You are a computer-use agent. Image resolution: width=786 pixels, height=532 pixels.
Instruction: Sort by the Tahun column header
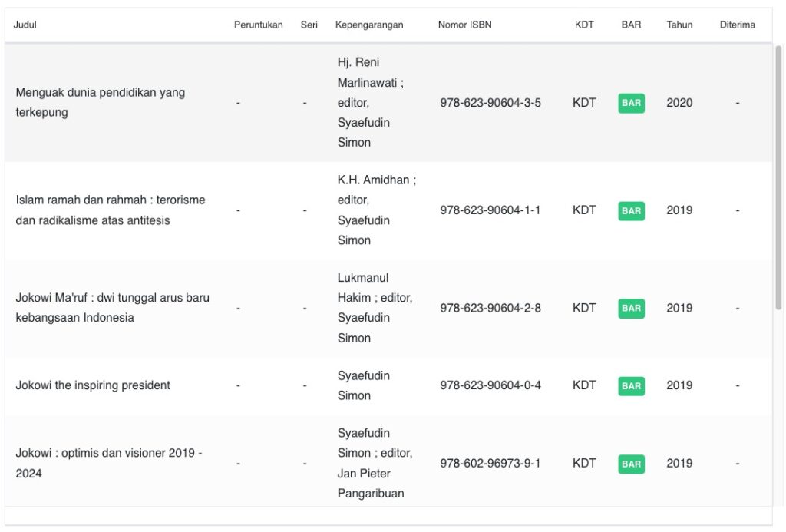(679, 25)
